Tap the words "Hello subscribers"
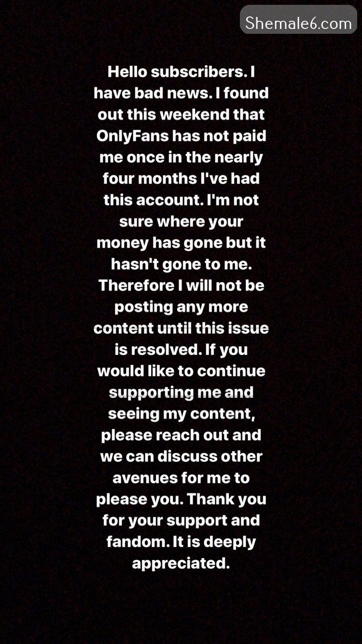 tap(174, 72)
